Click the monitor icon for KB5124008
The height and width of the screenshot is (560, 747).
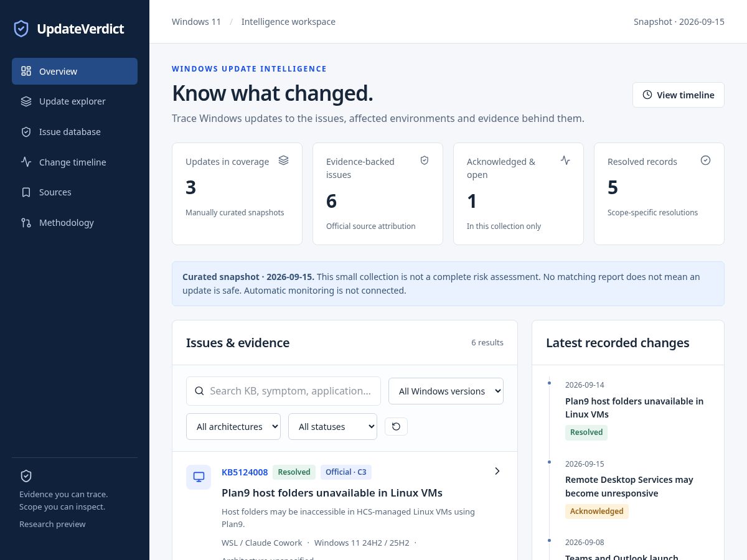(199, 477)
